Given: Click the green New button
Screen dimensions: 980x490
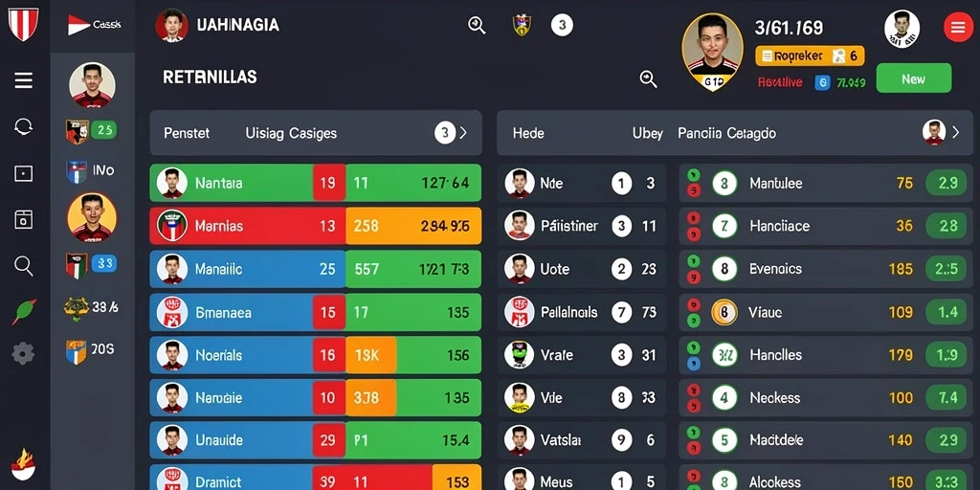Looking at the screenshot, I should [914, 78].
